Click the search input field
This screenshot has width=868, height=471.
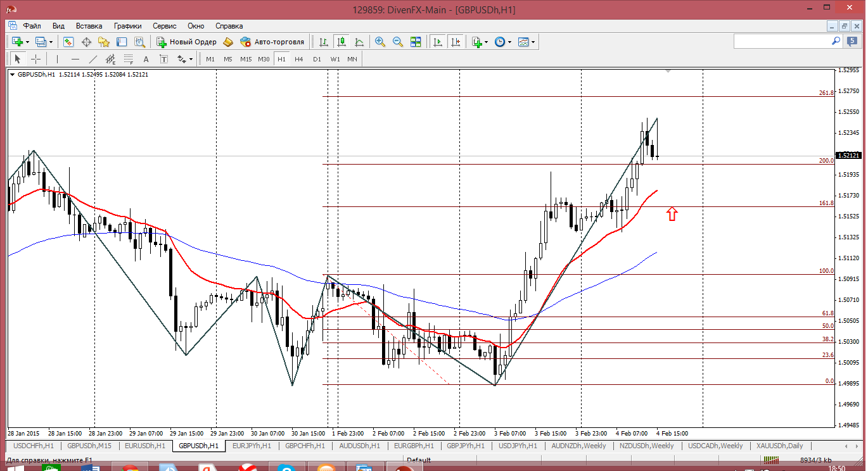click(782, 41)
